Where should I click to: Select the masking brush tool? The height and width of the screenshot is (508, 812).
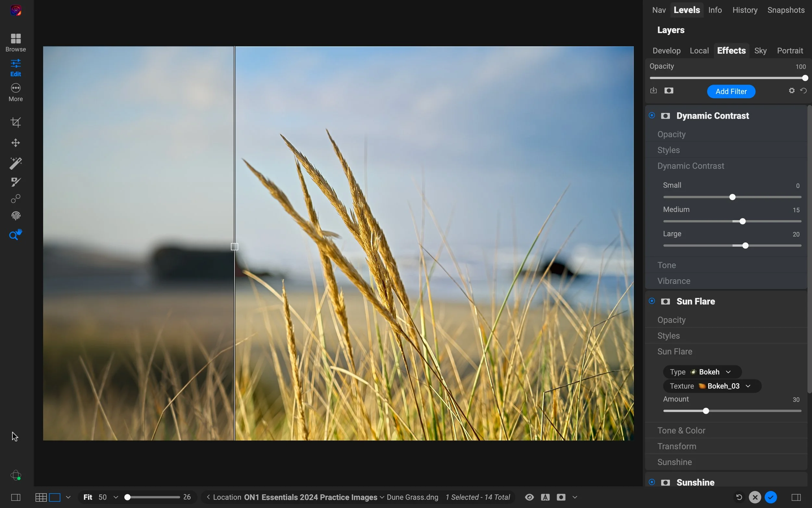point(16,182)
